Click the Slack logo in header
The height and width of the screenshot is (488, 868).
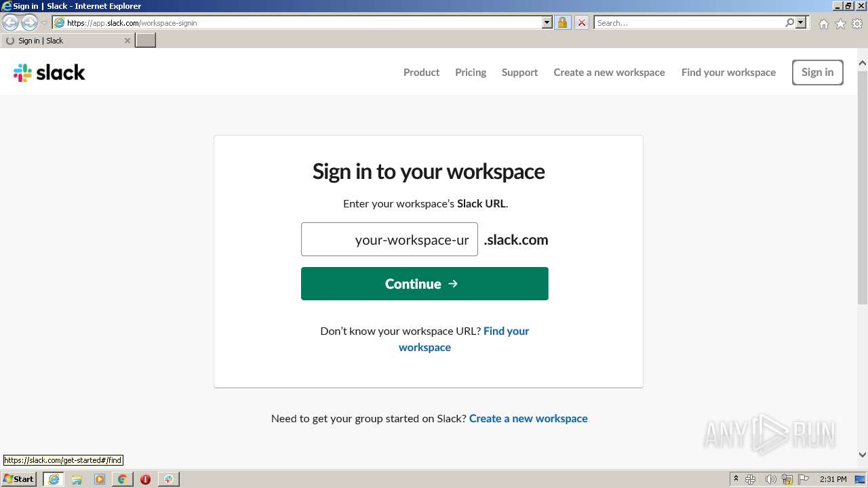[x=49, y=73]
